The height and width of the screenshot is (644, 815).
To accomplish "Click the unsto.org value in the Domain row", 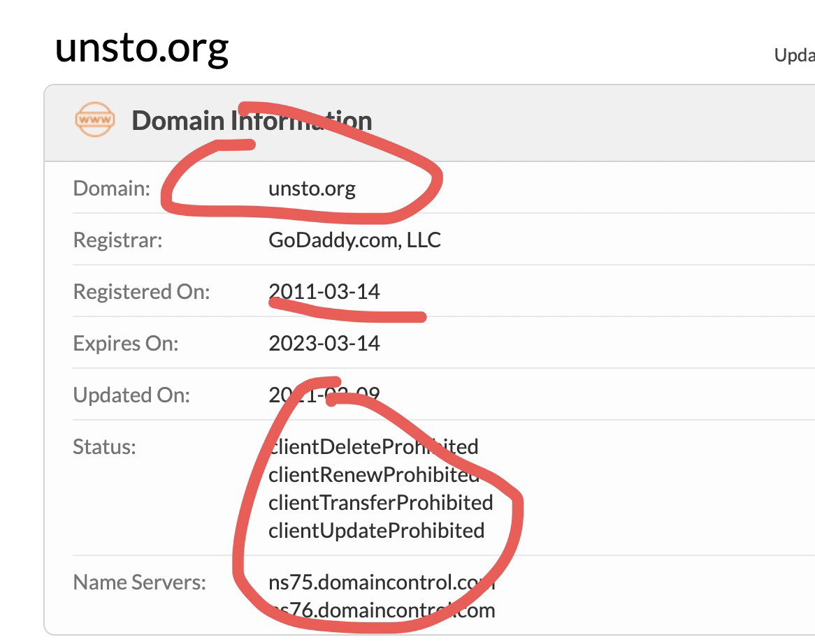I will [312, 189].
